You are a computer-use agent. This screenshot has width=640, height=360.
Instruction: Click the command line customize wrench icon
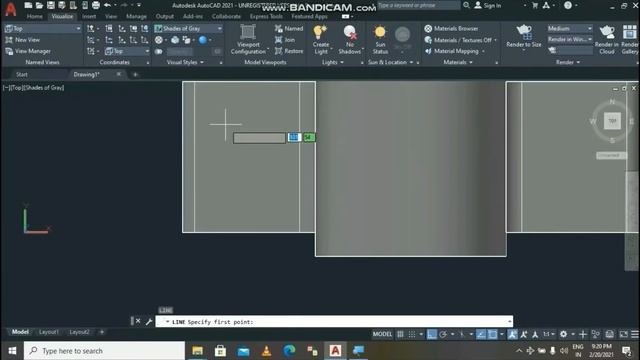point(149,322)
